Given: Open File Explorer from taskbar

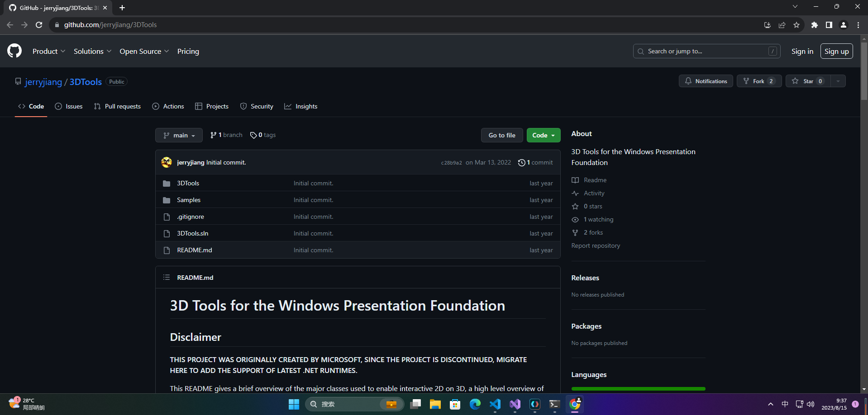Looking at the screenshot, I should pyautogui.click(x=435, y=404).
